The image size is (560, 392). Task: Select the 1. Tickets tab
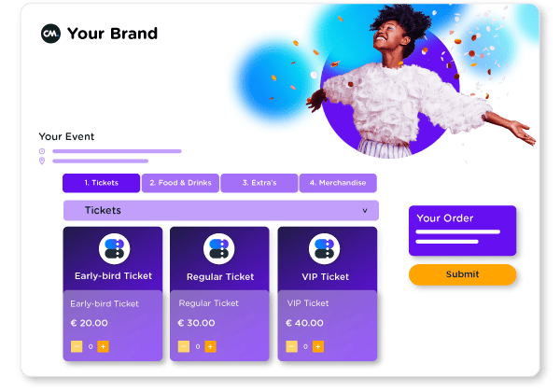click(102, 183)
